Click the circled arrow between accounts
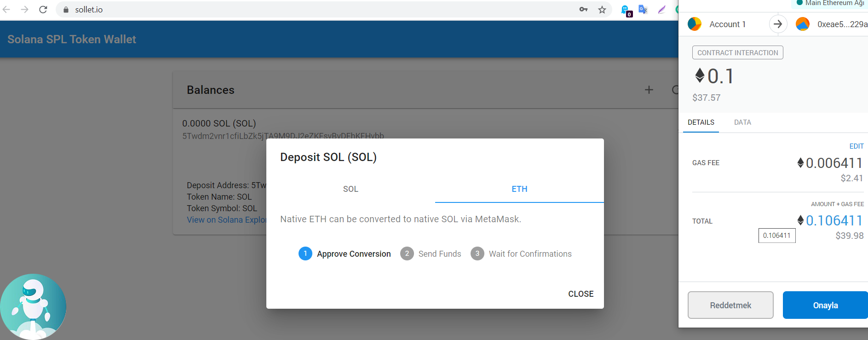The image size is (868, 340). point(778,24)
